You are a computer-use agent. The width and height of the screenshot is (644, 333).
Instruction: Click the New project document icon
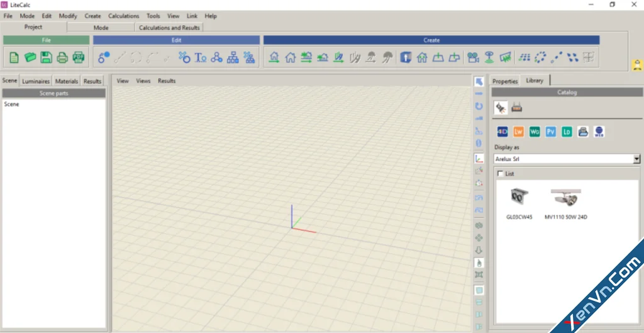point(14,57)
